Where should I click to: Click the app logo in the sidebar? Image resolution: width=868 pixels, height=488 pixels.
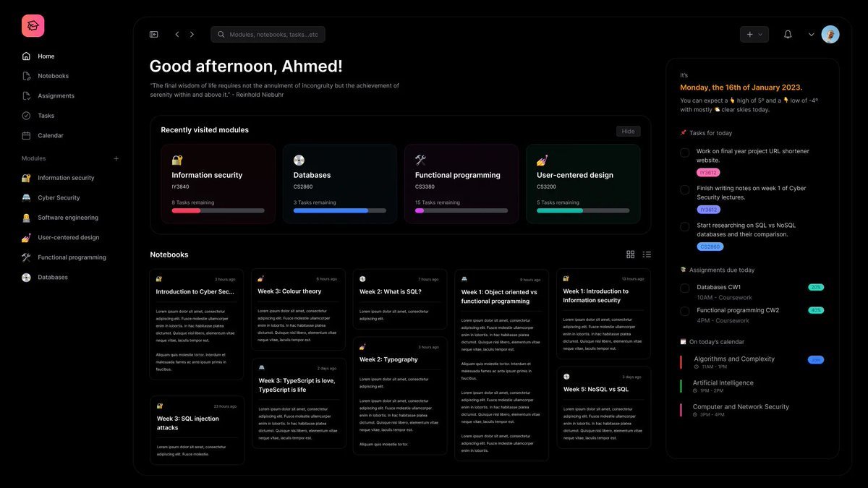(33, 26)
